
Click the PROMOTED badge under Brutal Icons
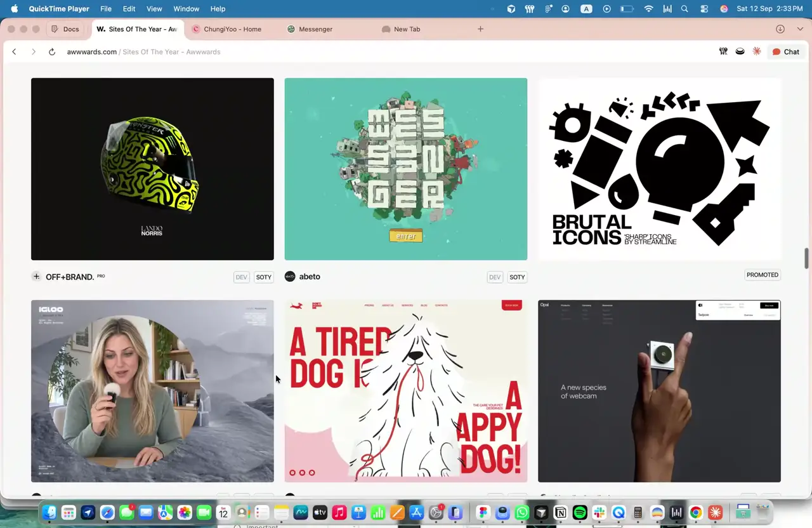tap(763, 275)
